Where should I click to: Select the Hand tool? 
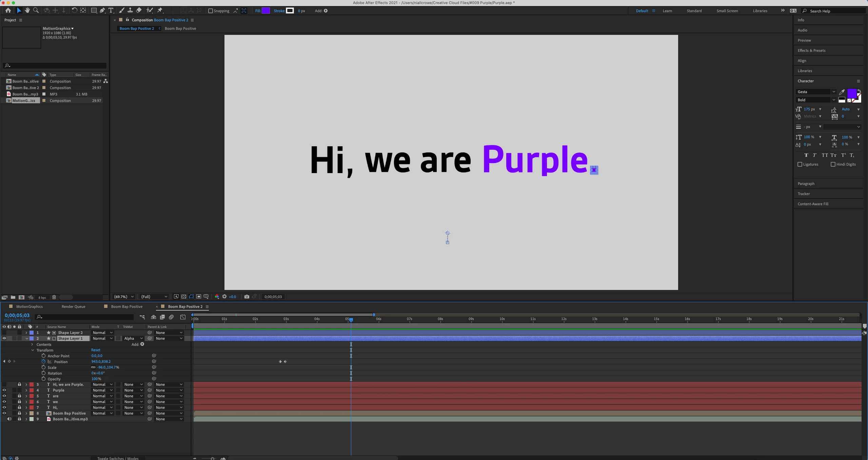click(27, 11)
